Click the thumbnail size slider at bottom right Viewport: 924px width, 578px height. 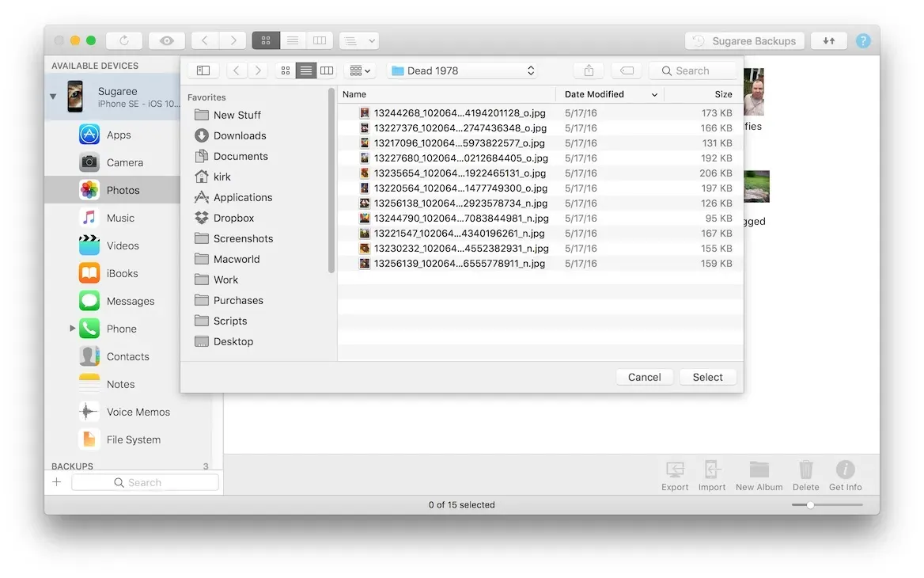810,504
